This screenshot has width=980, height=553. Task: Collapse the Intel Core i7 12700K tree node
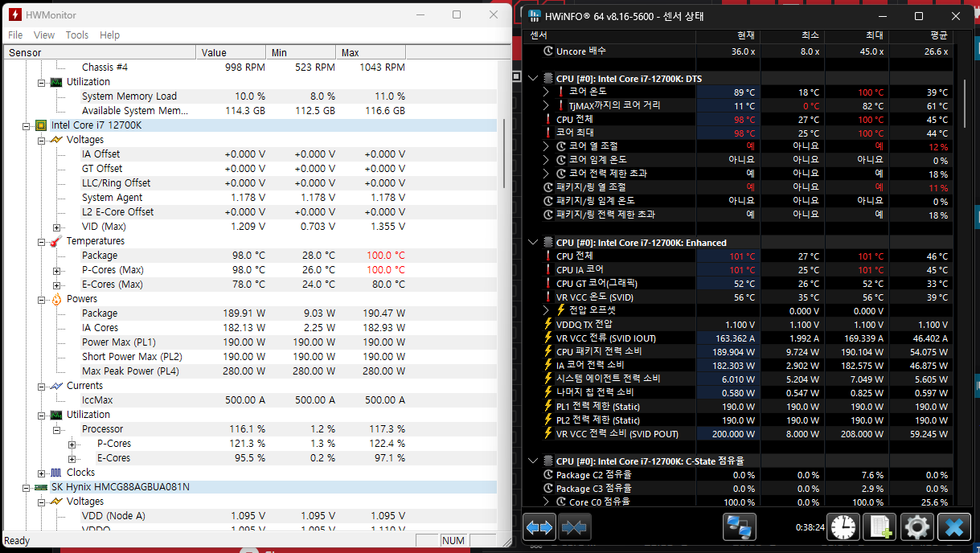pyautogui.click(x=26, y=125)
